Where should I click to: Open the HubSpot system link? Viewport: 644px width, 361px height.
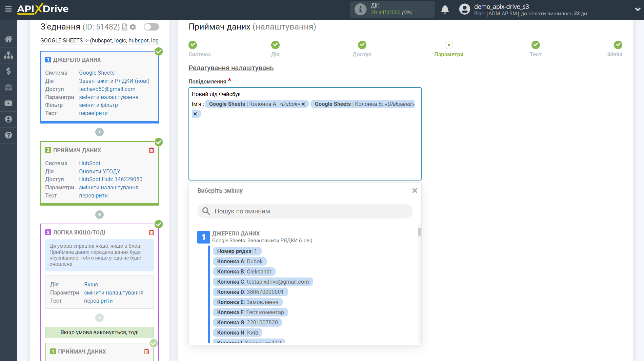click(x=90, y=163)
